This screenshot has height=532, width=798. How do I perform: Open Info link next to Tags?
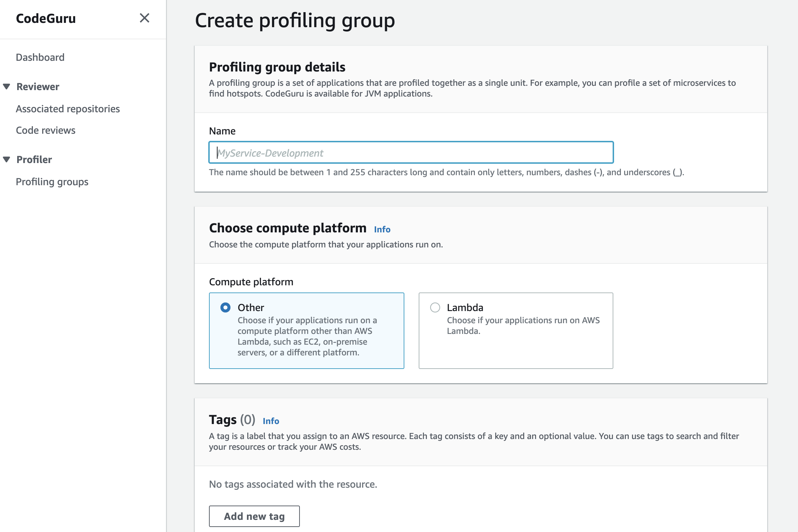coord(271,421)
